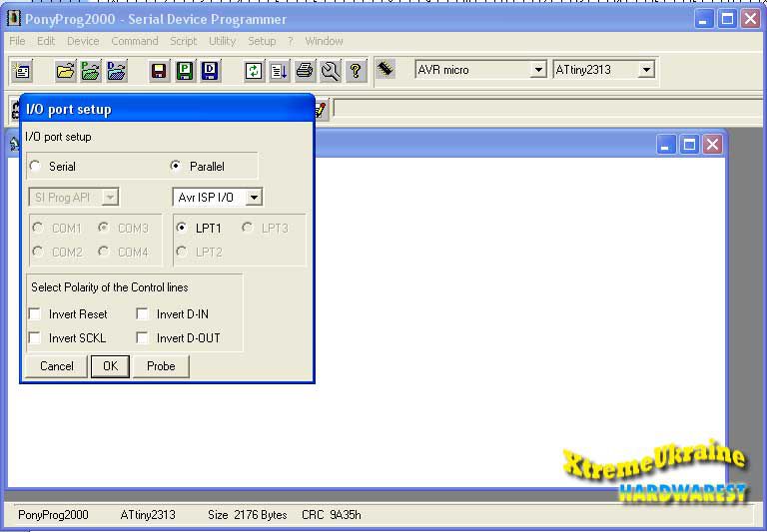
Task: Click the wrench setup icon in toolbar
Action: pos(330,71)
